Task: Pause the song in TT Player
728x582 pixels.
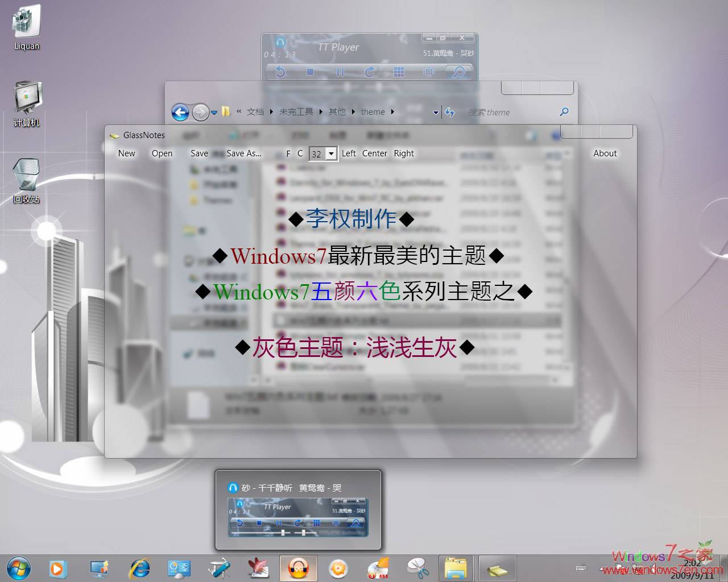Action: [x=340, y=72]
